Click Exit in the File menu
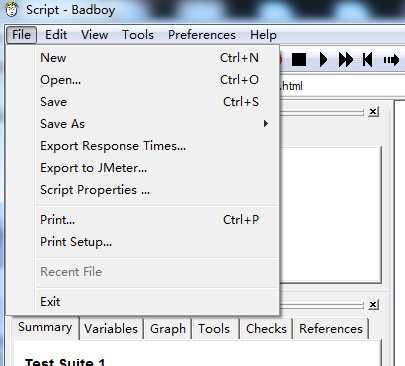The width and height of the screenshot is (405, 366). [50, 302]
